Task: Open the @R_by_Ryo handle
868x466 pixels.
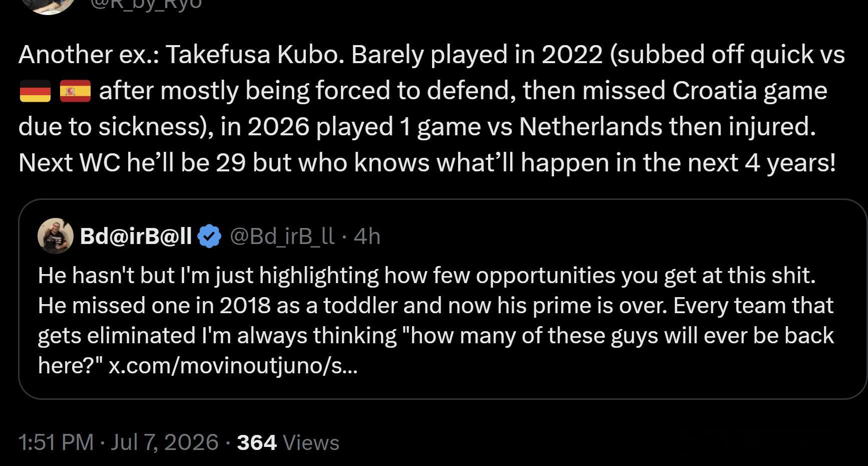Action: coord(146,4)
